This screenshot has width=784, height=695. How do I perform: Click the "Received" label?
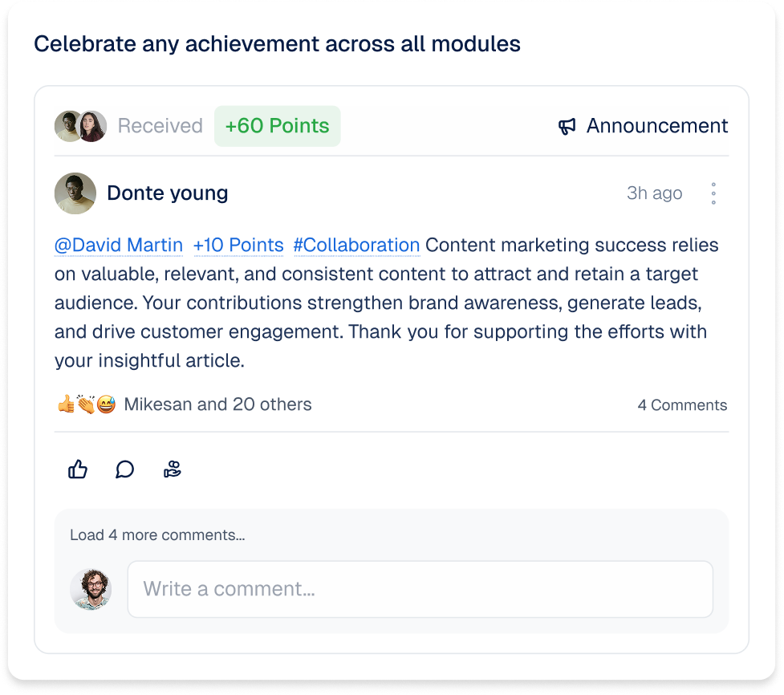point(160,126)
